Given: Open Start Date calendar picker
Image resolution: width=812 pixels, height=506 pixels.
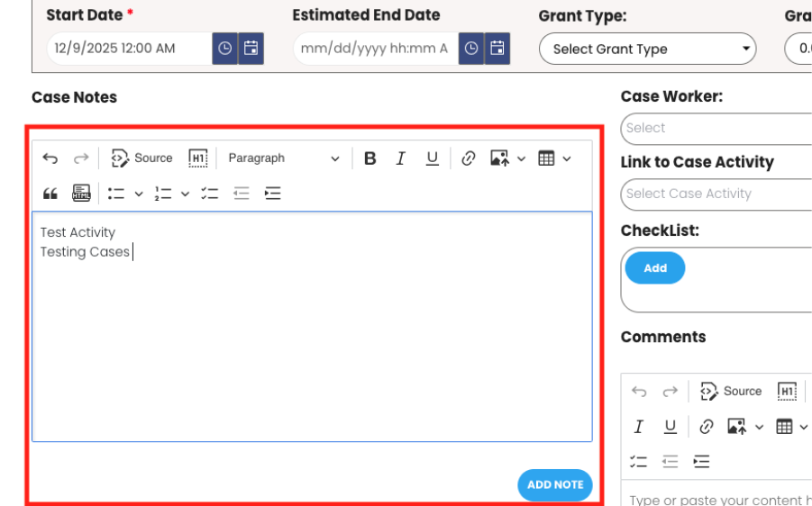Looking at the screenshot, I should coord(251,49).
